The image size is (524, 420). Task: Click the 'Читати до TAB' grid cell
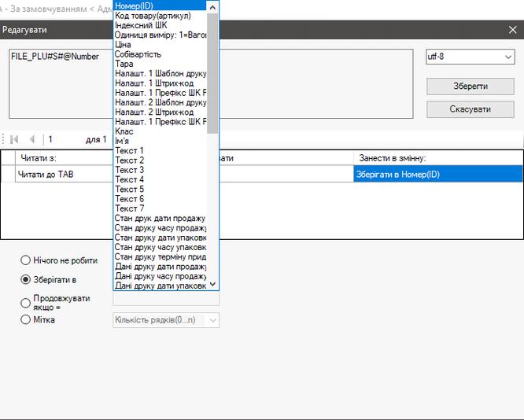(63, 174)
